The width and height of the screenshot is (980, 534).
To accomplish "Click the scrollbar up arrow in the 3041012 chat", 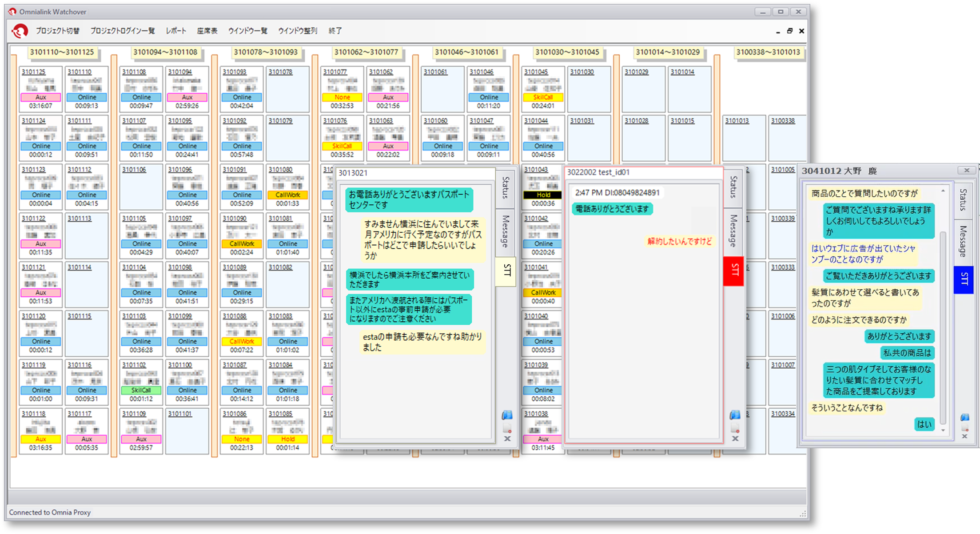I will point(943,191).
